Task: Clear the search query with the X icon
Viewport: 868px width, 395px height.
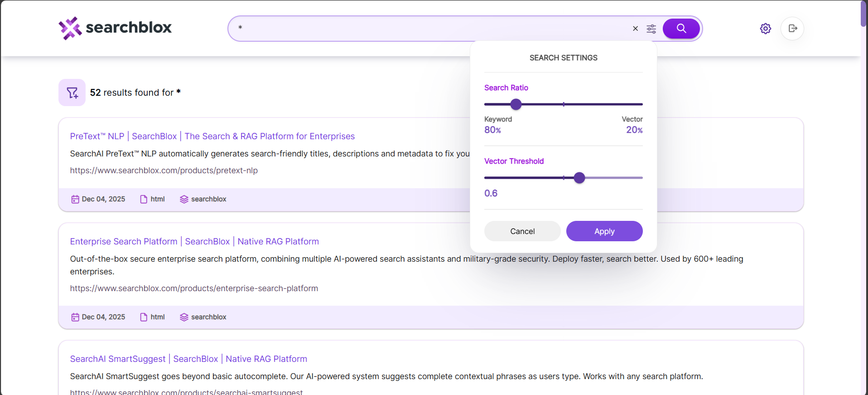Action: click(636, 29)
